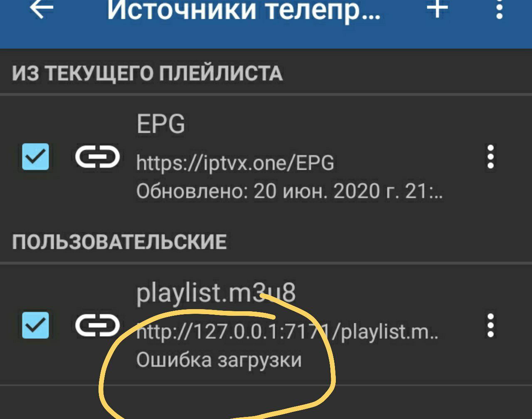Open the http://127.0.0.1:7171/playlist URL
This screenshot has width=532, height=419.
(x=287, y=332)
